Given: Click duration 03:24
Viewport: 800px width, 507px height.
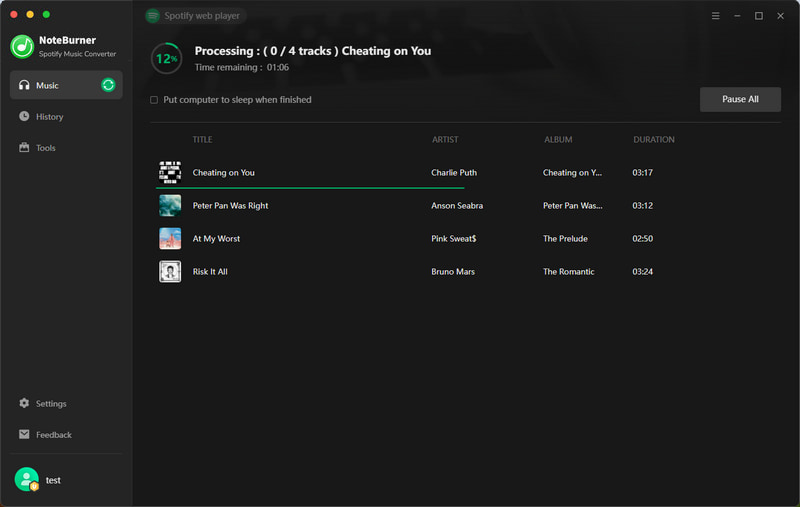Looking at the screenshot, I should tap(642, 271).
